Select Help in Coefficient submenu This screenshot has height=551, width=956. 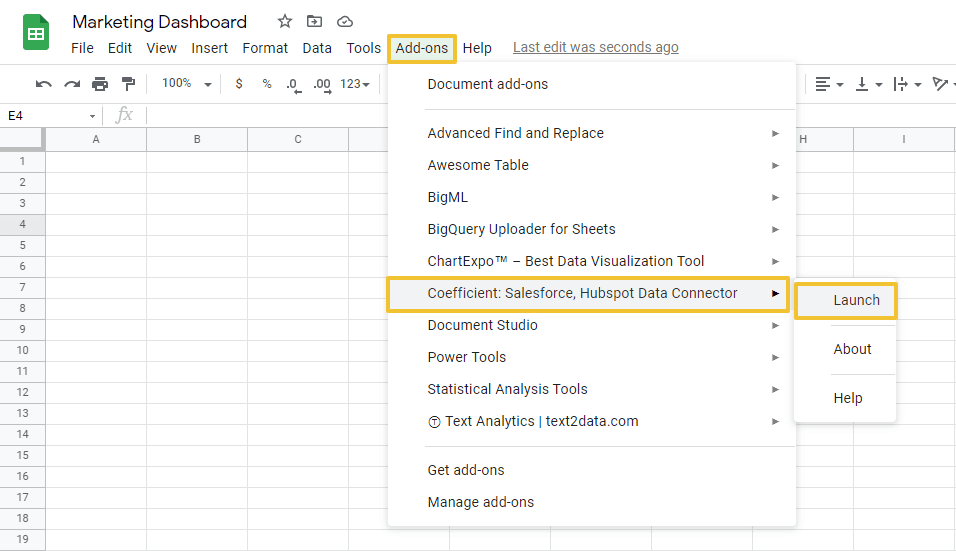(x=846, y=398)
